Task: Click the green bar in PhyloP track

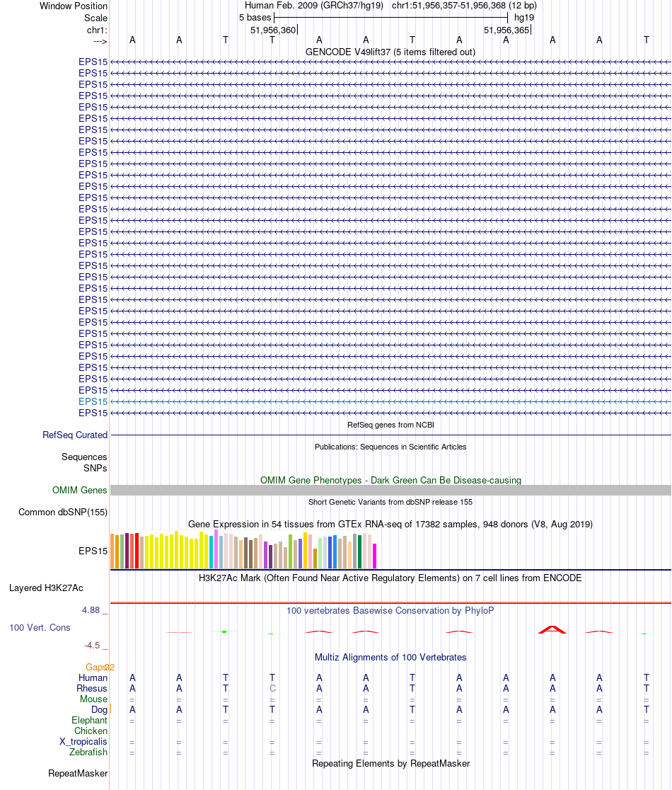Action: click(x=224, y=631)
